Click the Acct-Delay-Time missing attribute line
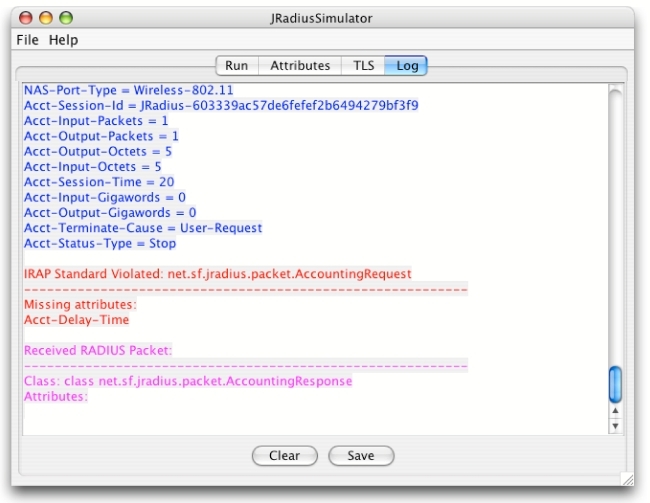The height and width of the screenshot is (503, 650). pyautogui.click(x=76, y=320)
